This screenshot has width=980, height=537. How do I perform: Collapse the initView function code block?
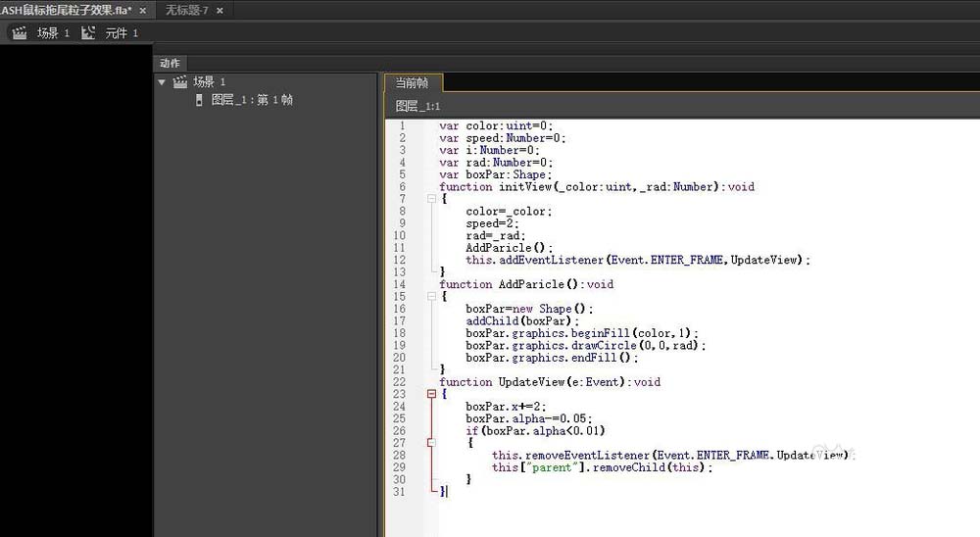(x=431, y=199)
